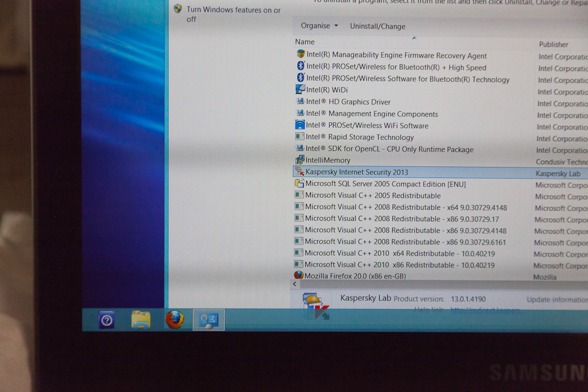Click the Bluetooth icon beside PROSet/Wireless + High Speed

[300, 66]
